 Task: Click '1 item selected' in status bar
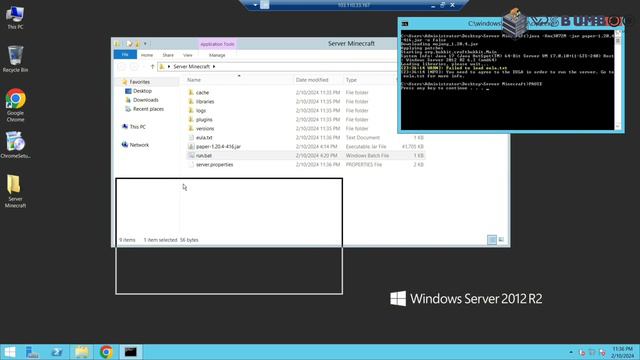[160, 240]
